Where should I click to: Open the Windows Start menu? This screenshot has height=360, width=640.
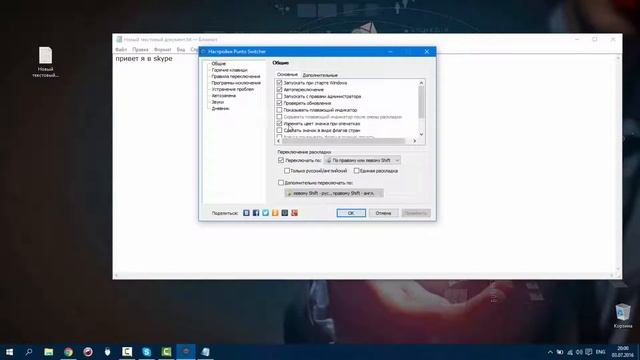click(9, 352)
